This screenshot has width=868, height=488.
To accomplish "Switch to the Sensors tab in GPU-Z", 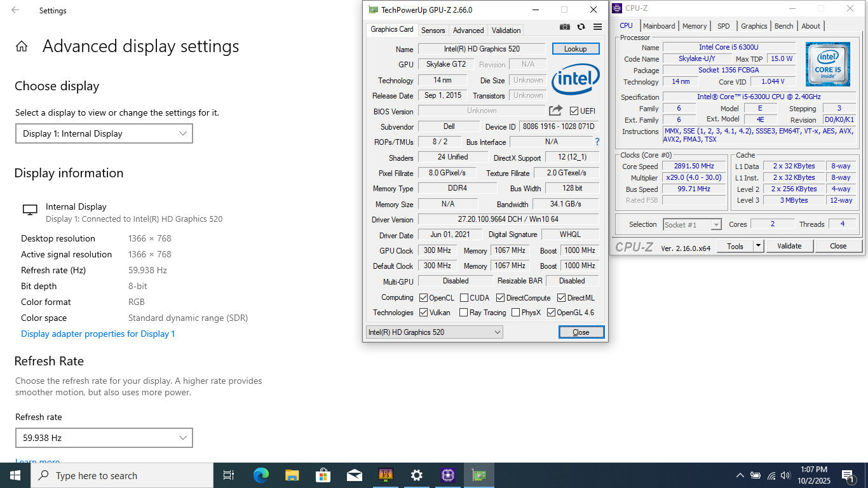I will [x=433, y=30].
